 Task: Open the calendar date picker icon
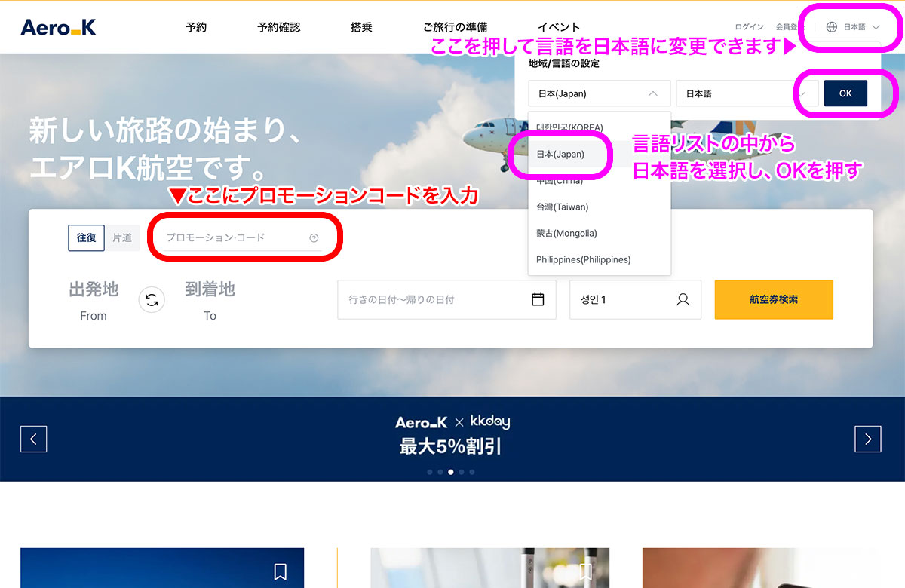(538, 299)
